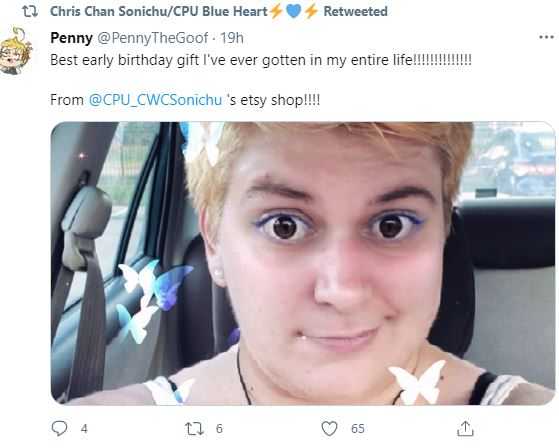Click the display name Penny
This screenshot has width=559, height=448.
(x=71, y=38)
